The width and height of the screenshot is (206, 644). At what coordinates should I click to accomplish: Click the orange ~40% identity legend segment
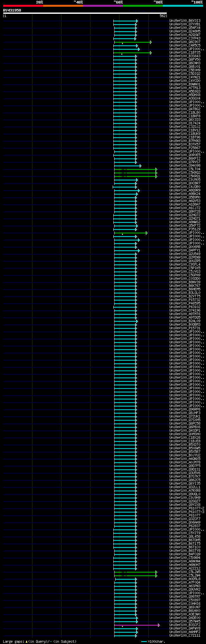[63, 6]
